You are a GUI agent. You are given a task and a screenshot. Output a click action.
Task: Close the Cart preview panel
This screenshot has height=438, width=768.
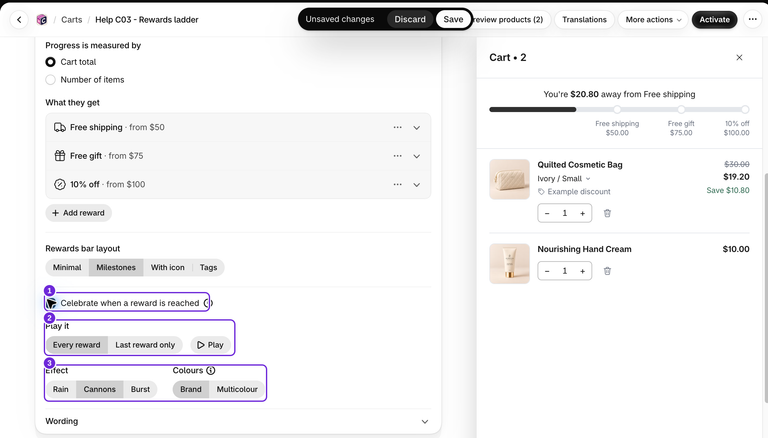739,58
